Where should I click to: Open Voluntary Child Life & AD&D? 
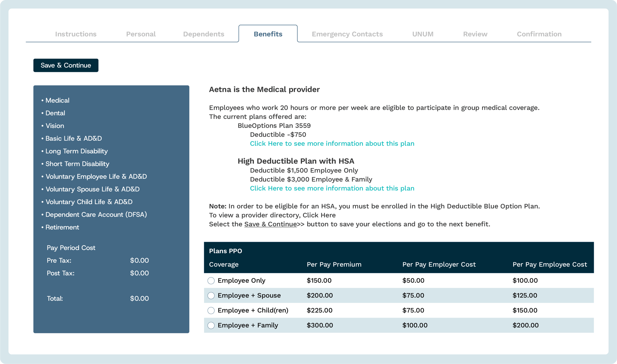click(89, 202)
